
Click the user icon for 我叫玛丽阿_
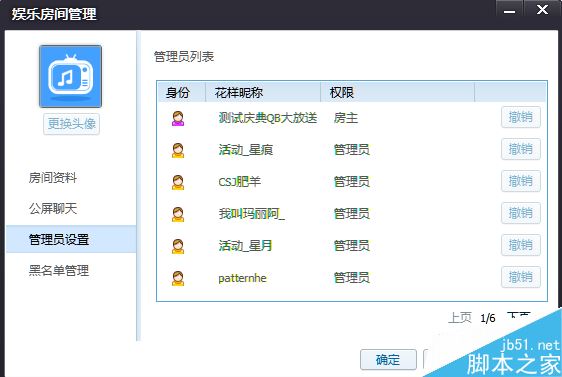(178, 214)
